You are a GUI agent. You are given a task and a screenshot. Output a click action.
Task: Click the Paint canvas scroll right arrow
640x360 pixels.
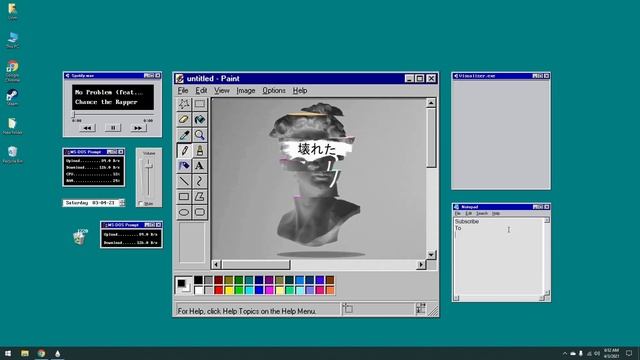pyautogui.click(x=421, y=264)
